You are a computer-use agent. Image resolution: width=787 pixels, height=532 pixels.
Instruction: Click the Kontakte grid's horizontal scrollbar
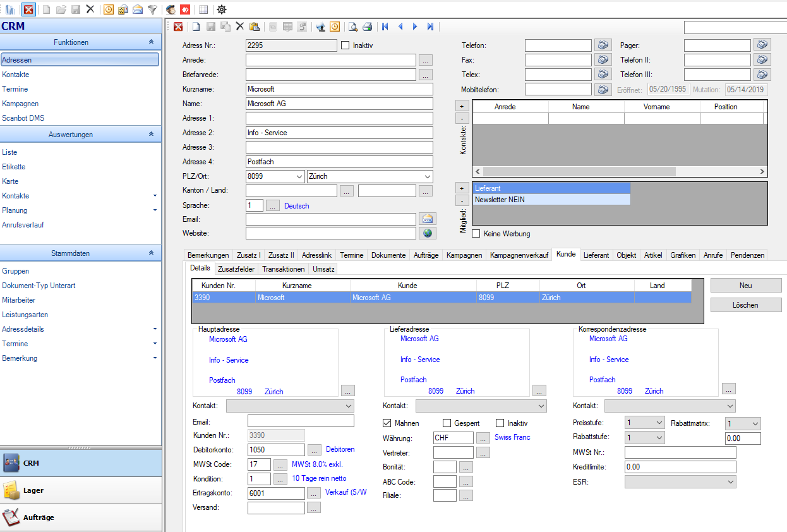click(579, 172)
